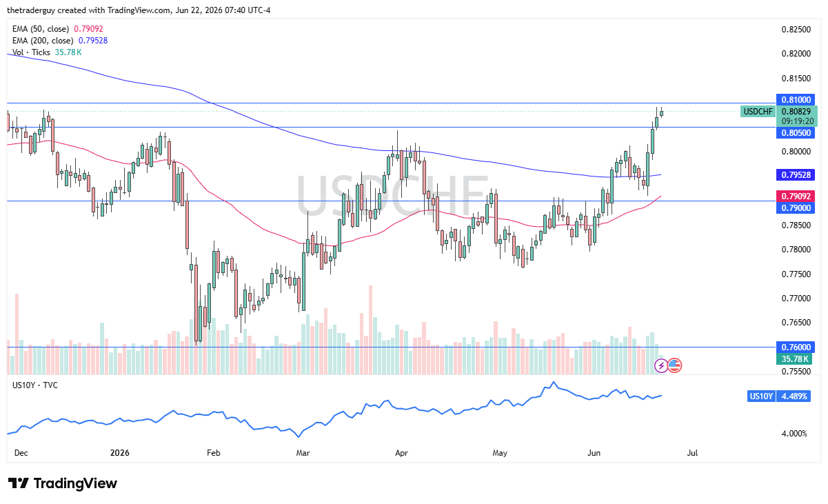Click the bold 2026 time axis label

(x=120, y=453)
